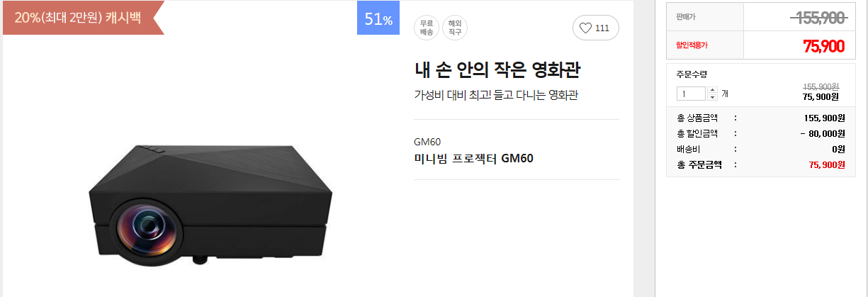This screenshot has width=868, height=297.
Task: Increase order quantity with the up arrow
Action: (x=712, y=90)
